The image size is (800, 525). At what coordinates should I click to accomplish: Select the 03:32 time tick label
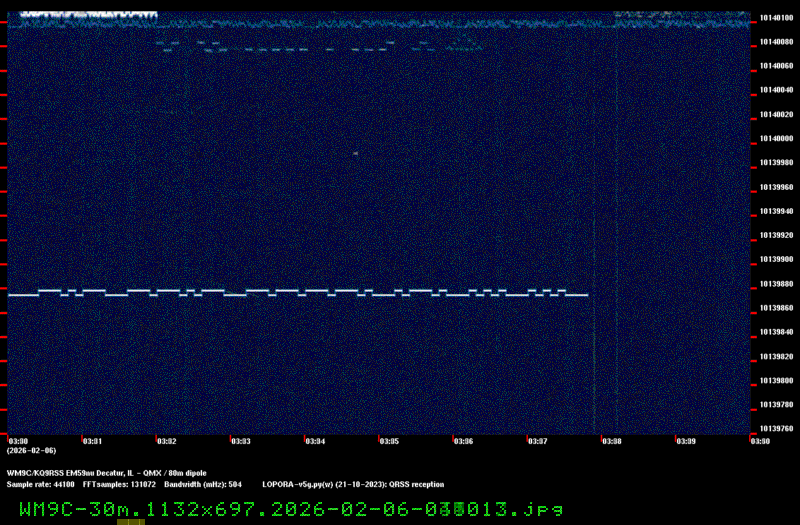click(x=166, y=441)
